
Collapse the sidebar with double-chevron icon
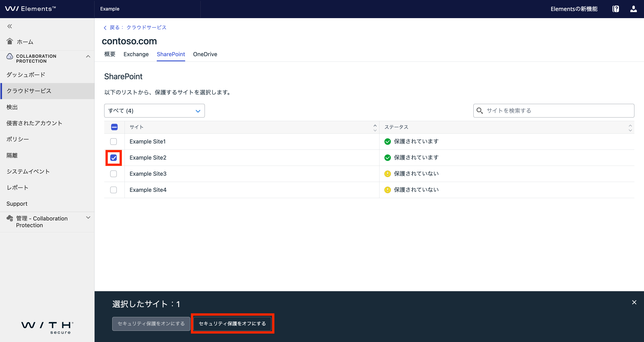9,26
